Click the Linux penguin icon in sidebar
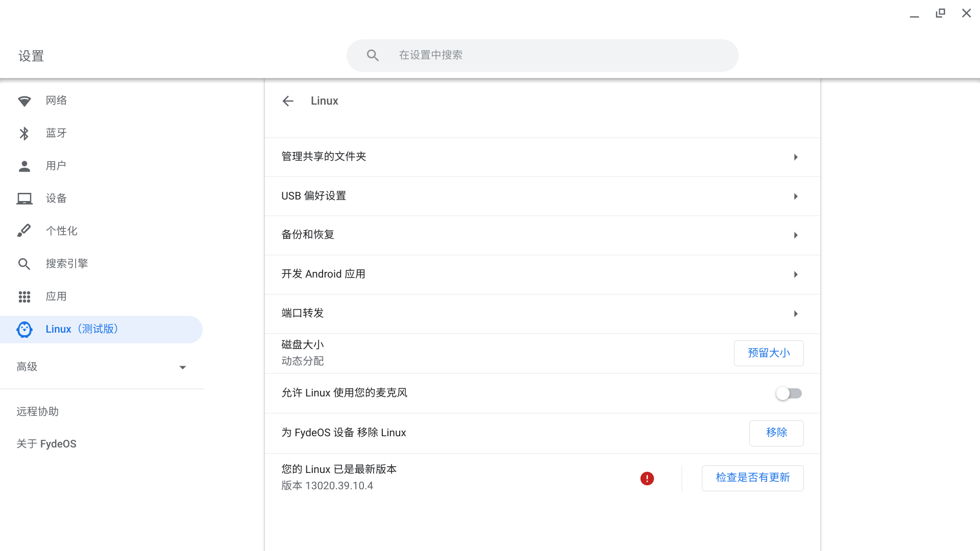Viewport: 980px width, 551px height. pos(24,330)
